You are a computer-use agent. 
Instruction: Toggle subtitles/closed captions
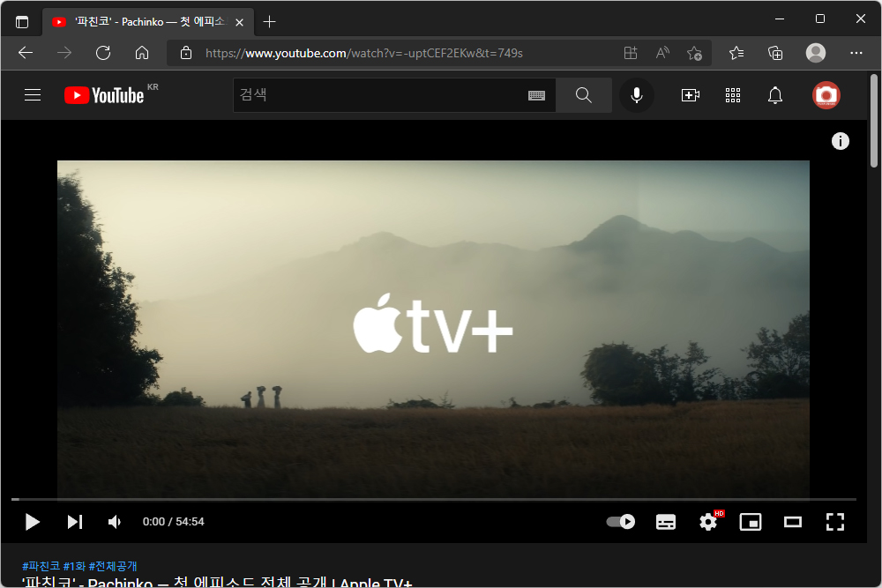(x=666, y=522)
